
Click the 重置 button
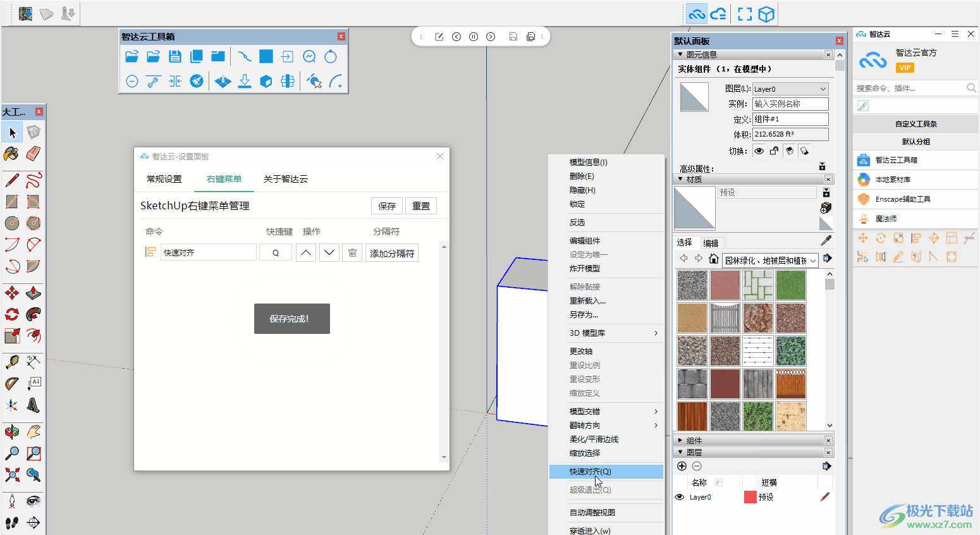coord(421,206)
